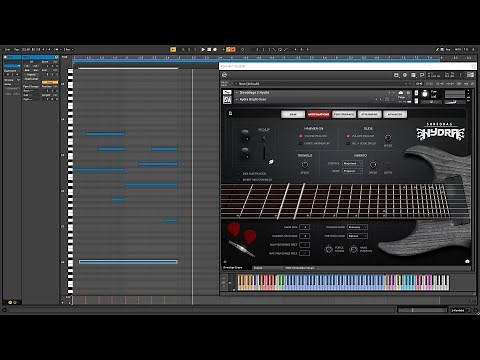Toggle second Hammer-On checkbox option
Image resolution: width=480 pixels, height=360 pixels.
tap(300, 143)
